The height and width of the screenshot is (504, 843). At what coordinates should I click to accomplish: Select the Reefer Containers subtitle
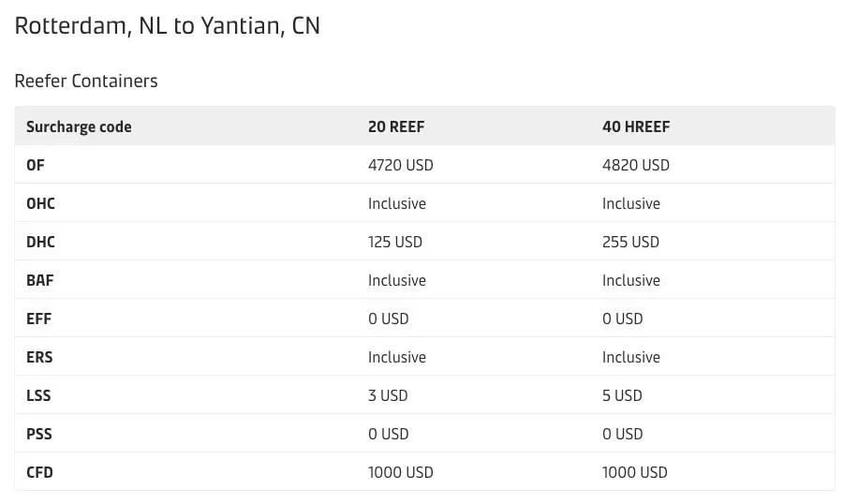[x=86, y=81]
